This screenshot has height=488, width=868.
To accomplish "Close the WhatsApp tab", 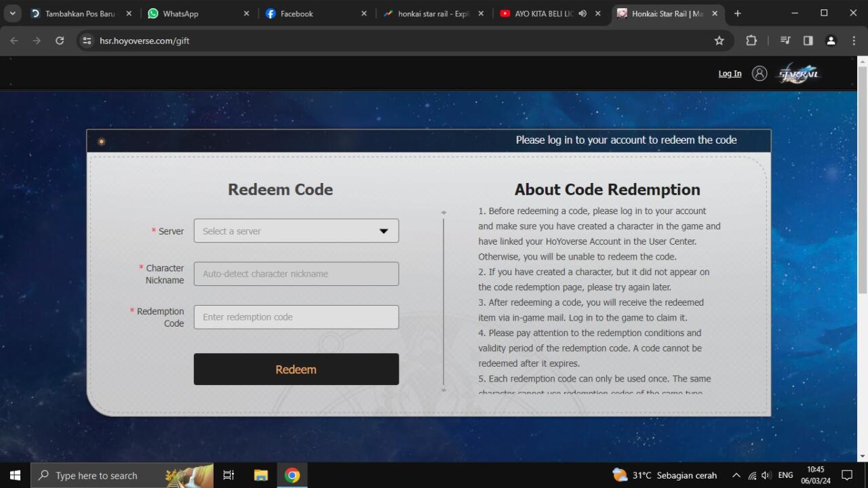I will coord(246,14).
